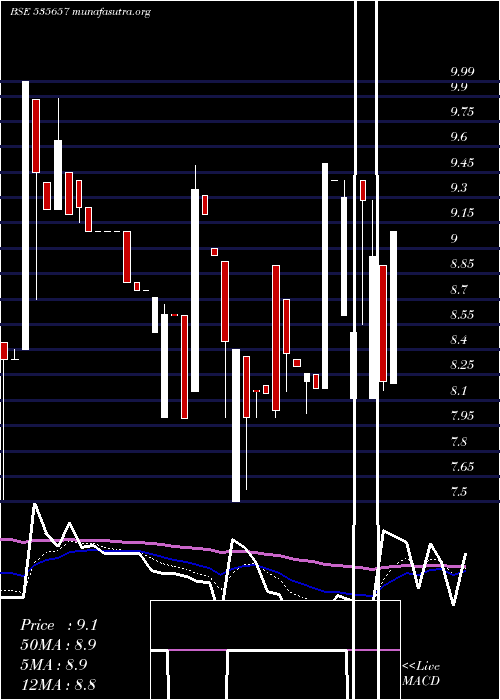500x700 pixels.
Task: Click the 8.7 price axis label
Action: click(458, 290)
